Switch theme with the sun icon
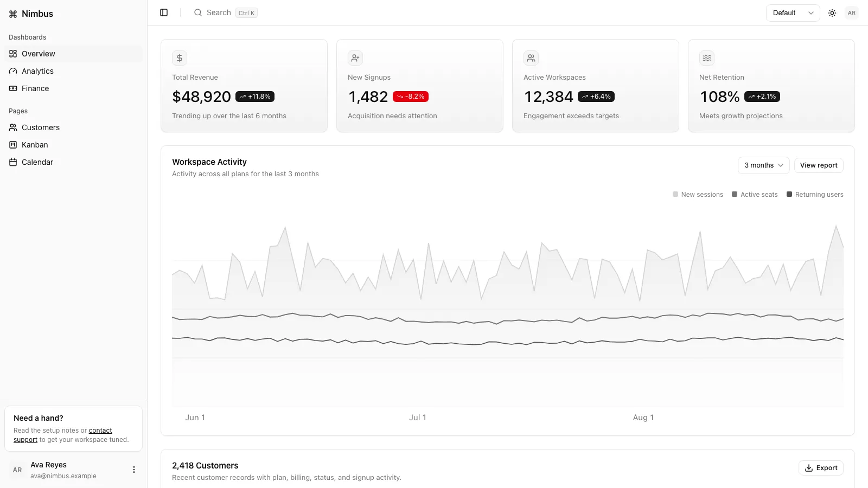Image resolution: width=868 pixels, height=488 pixels. (x=832, y=13)
